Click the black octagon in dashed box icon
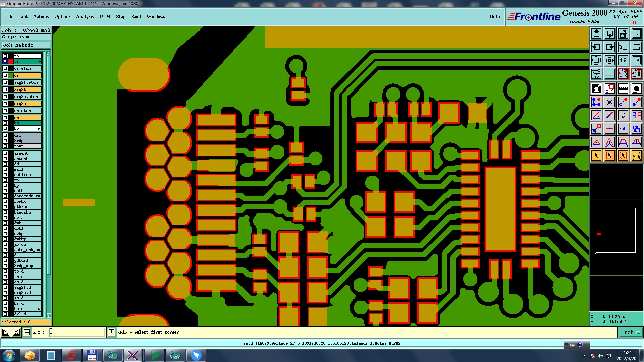644x362 pixels. click(637, 88)
